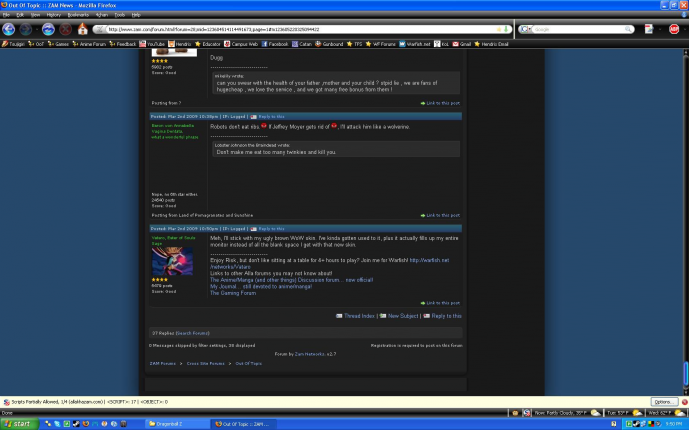Open the Feedback bookmark
The height and width of the screenshot is (430, 689).
[123, 44]
